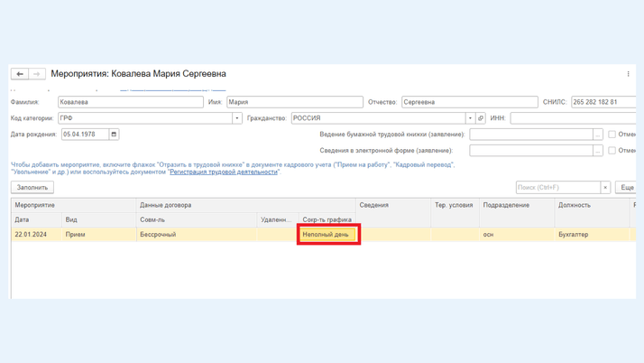Click into the Поиск search field
This screenshot has width=644, height=363.
pos(557,188)
